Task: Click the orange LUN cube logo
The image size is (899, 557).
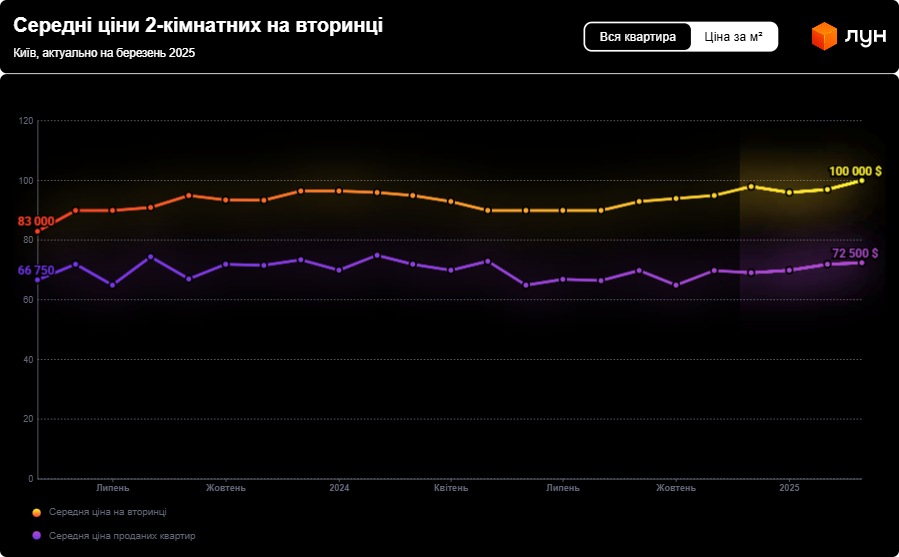Action: 823,37
